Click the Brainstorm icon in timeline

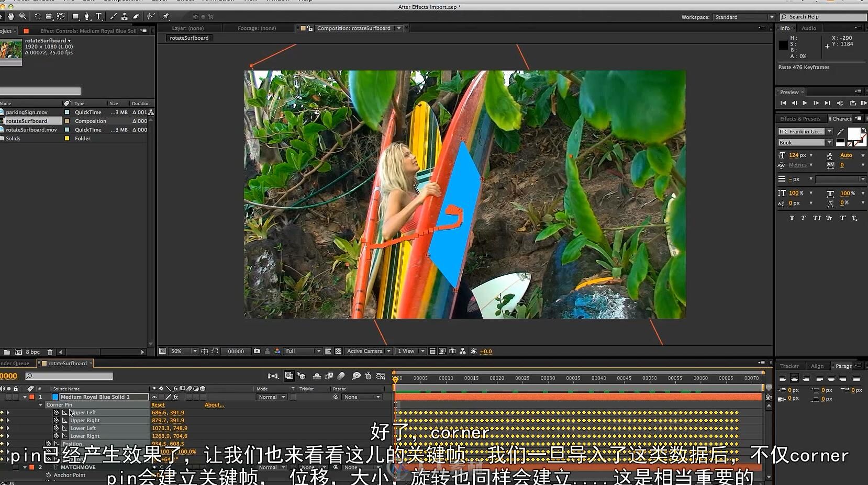356,376
